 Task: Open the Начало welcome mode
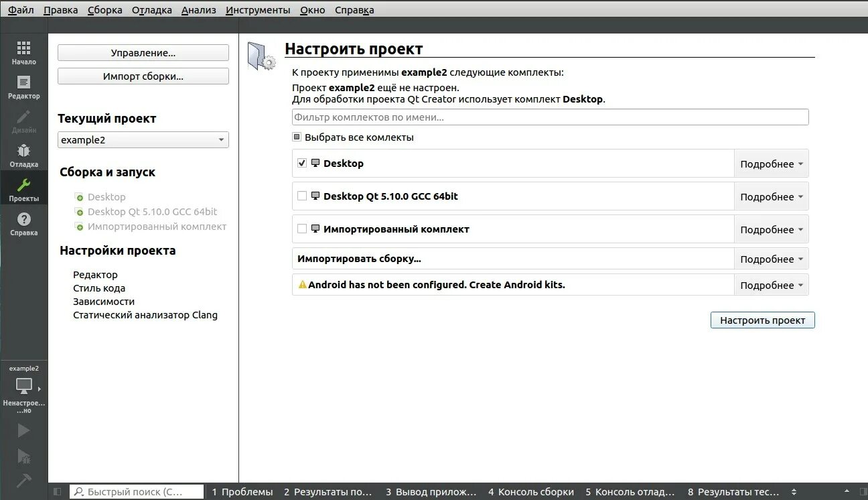(x=23, y=53)
